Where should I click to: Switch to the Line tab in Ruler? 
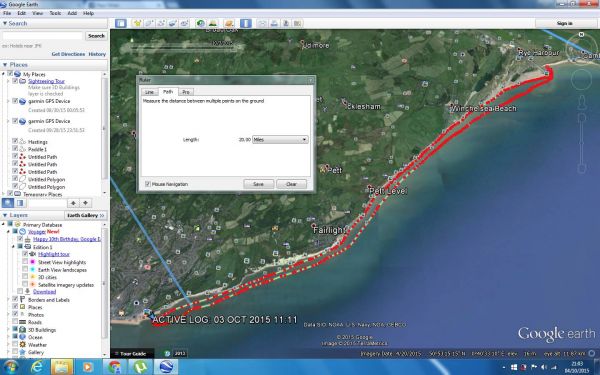149,92
